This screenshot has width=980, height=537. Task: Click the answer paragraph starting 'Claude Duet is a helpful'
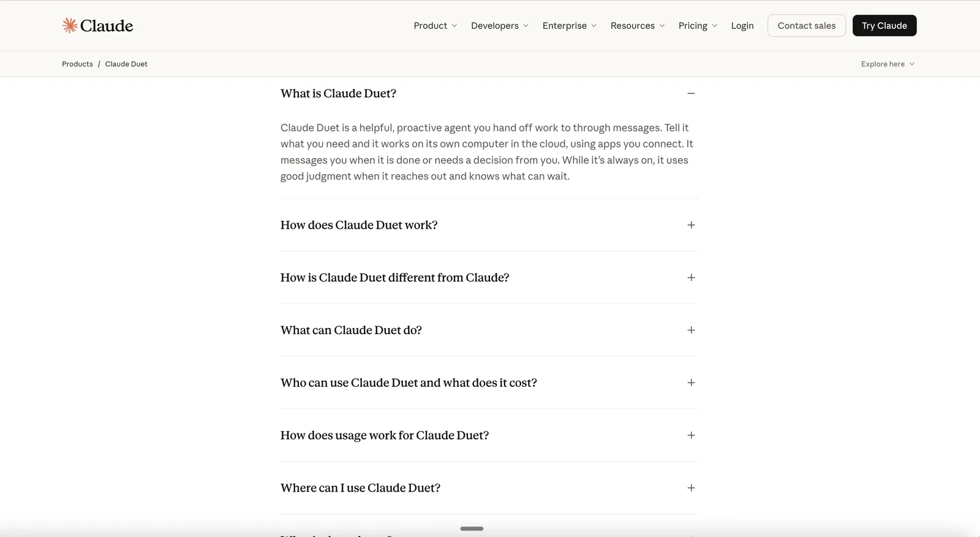tap(487, 152)
